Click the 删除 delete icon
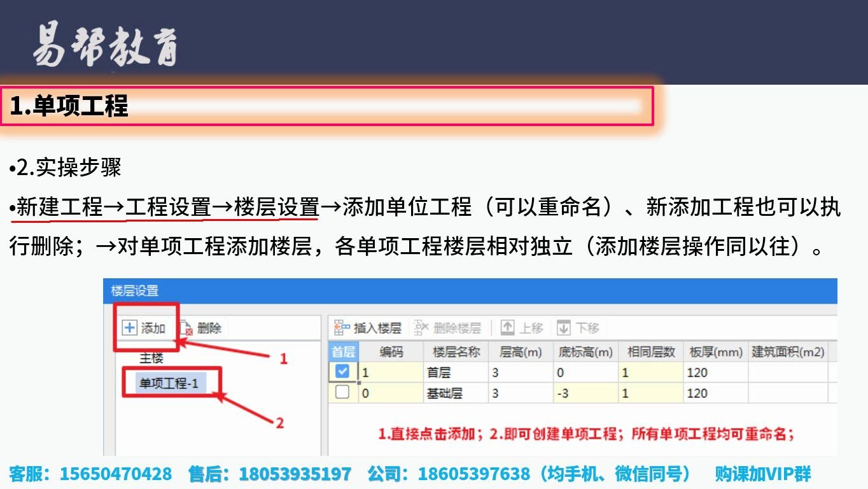 coord(185,328)
